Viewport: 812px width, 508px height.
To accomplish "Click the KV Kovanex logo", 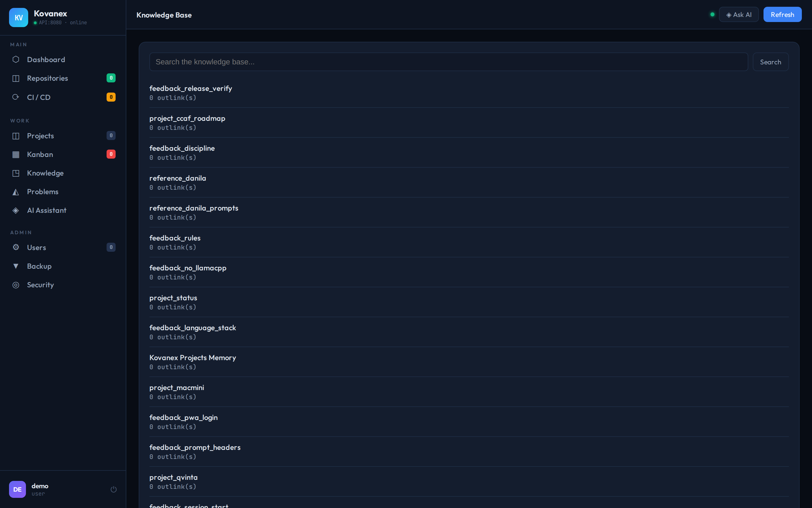I will click(18, 17).
